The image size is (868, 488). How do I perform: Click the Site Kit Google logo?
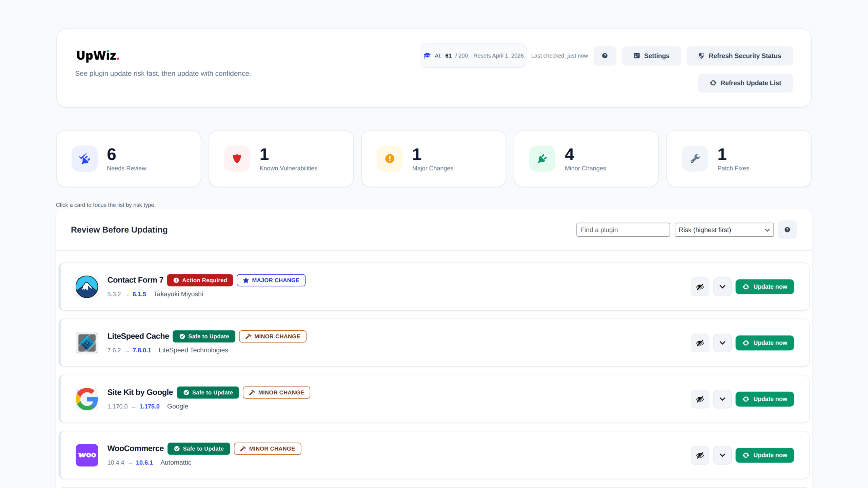click(87, 399)
